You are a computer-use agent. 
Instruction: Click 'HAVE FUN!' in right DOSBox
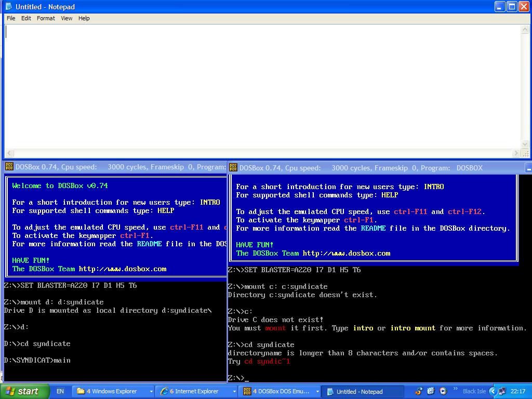[x=255, y=245]
